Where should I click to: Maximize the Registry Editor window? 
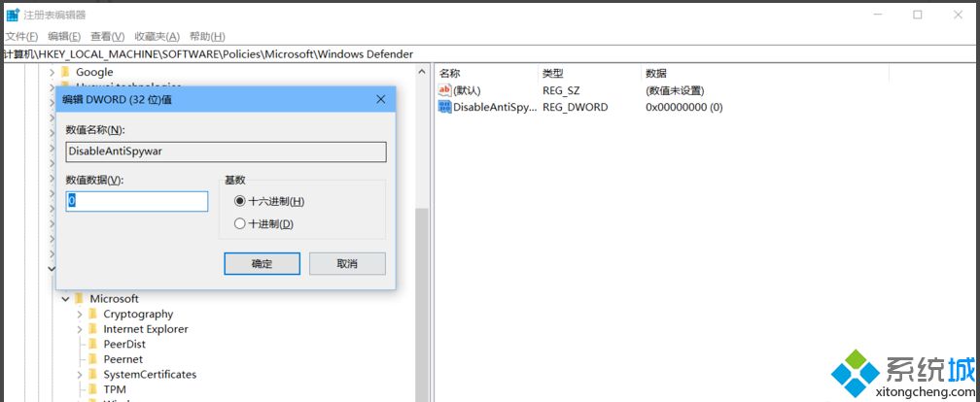click(918, 15)
